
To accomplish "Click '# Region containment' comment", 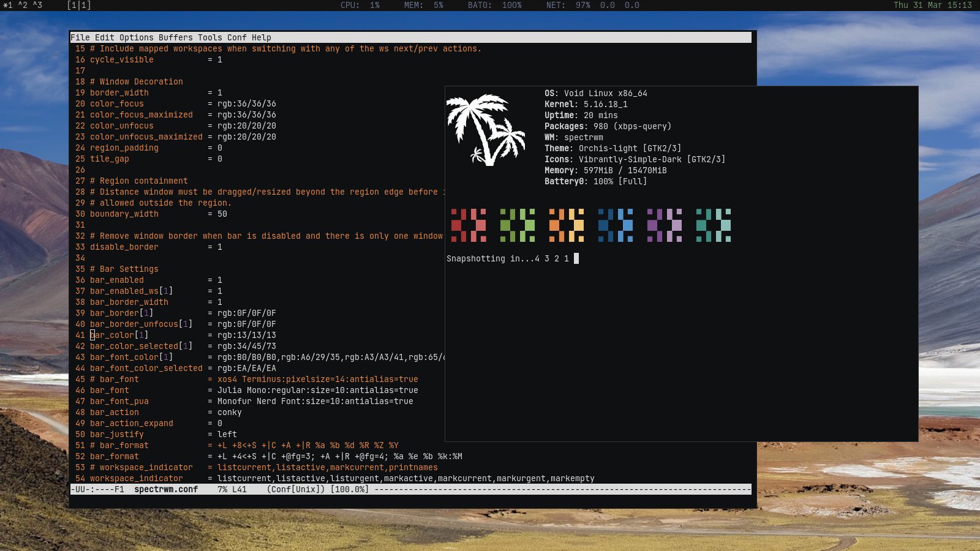I will (x=139, y=181).
